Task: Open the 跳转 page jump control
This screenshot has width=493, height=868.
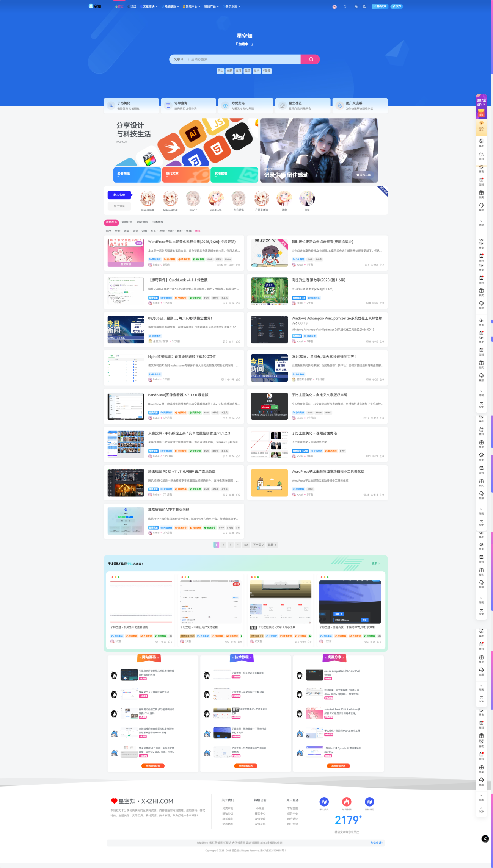Action: [272, 545]
